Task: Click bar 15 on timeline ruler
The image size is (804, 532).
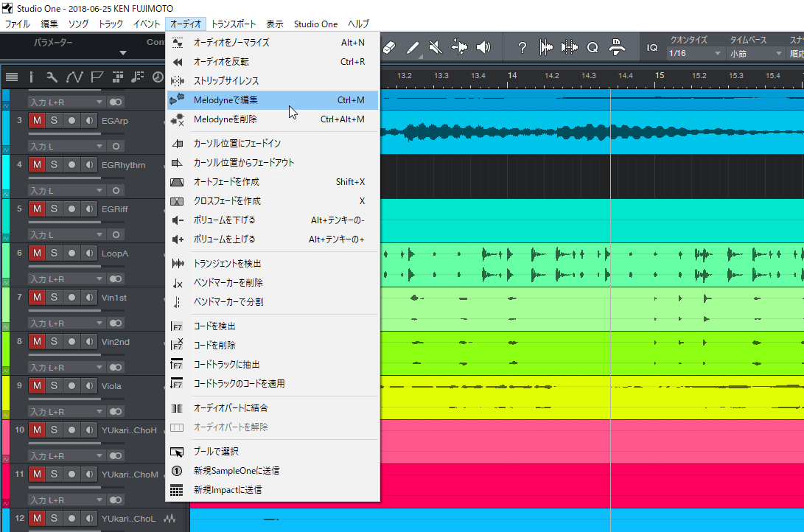Action: [660, 75]
